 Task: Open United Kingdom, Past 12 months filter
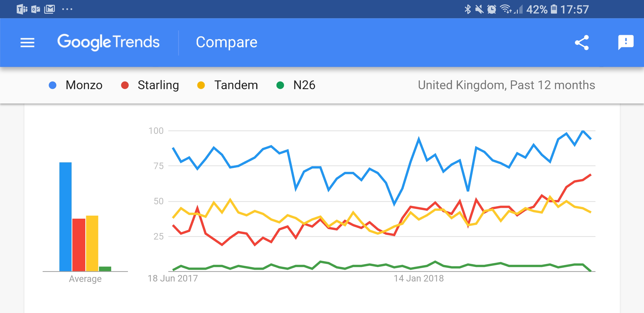pos(506,85)
